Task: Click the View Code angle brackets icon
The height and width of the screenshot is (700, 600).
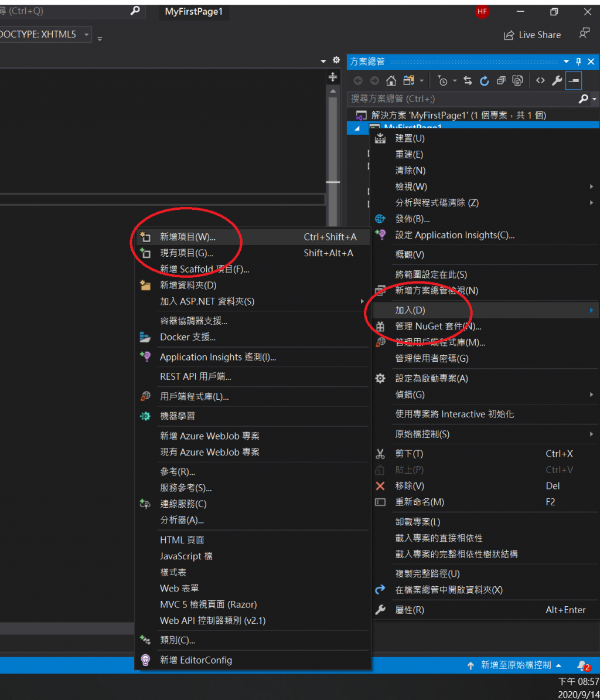Action: tap(540, 81)
